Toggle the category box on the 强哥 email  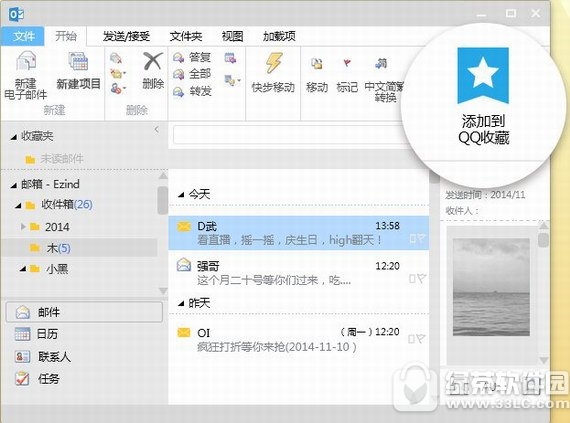[412, 279]
